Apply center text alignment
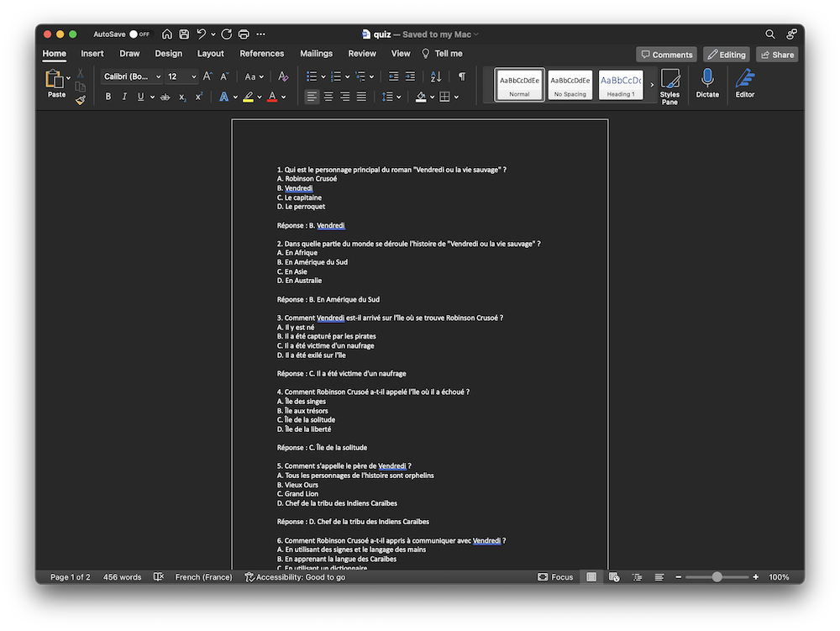Image resolution: width=840 pixels, height=631 pixels. coord(328,97)
